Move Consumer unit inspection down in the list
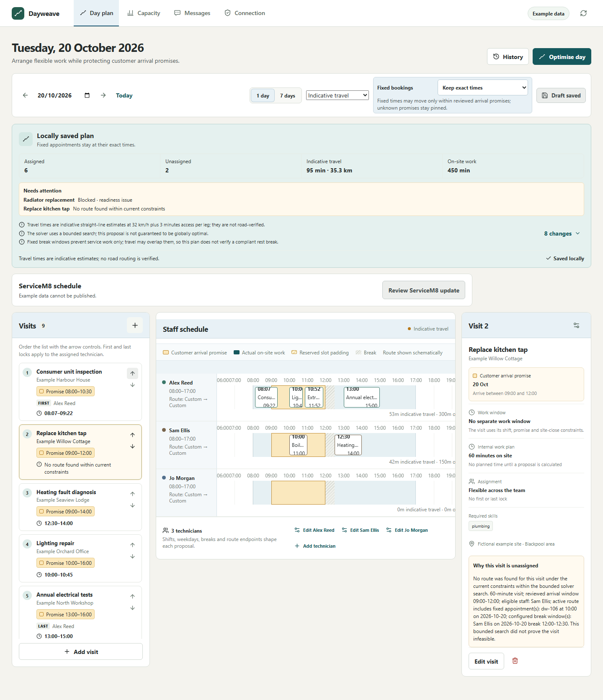This screenshot has height=700, width=603. 132,385
